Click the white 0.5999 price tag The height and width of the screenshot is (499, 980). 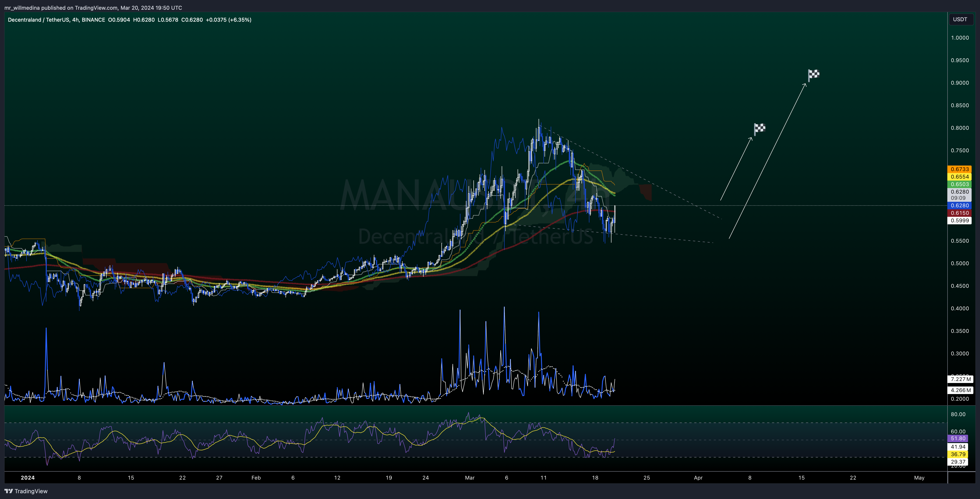959,221
